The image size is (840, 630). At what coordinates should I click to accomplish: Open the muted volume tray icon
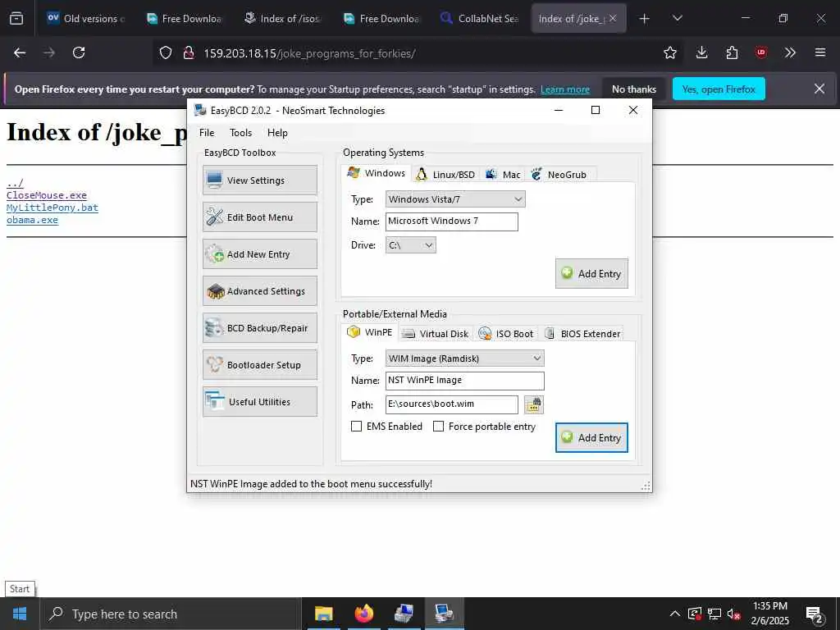point(733,614)
